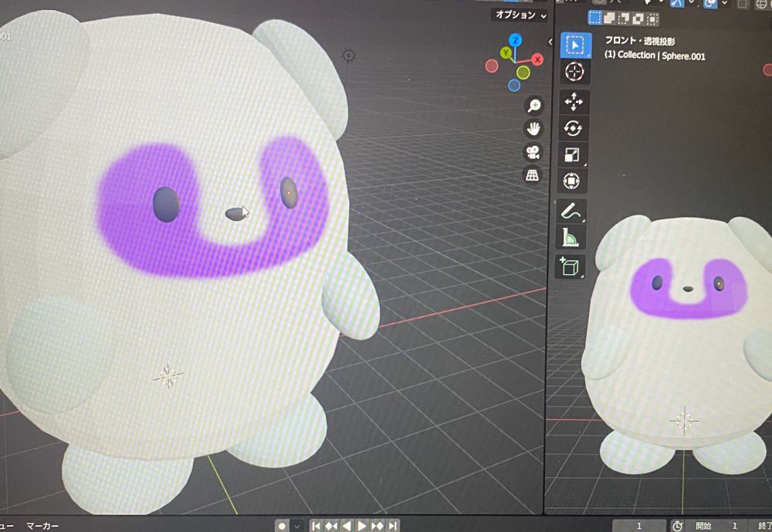Toggle camera view with the camera icon
The image size is (772, 532).
(x=532, y=153)
